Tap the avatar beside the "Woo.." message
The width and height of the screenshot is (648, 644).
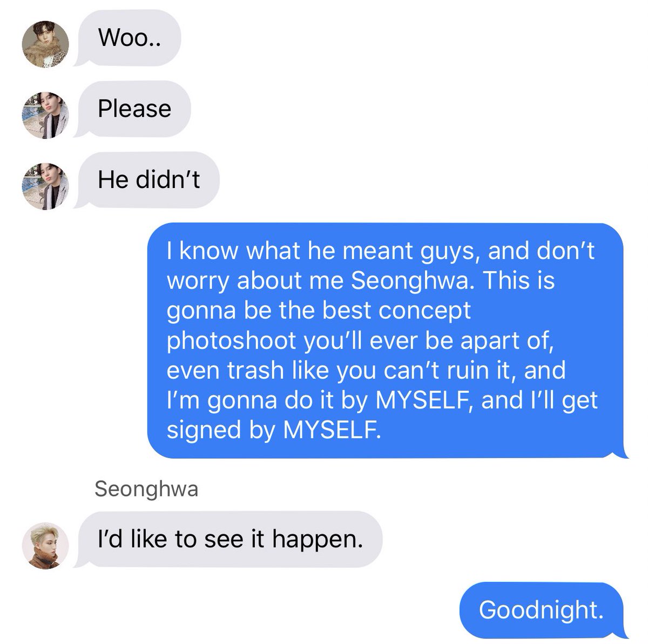coord(46,45)
